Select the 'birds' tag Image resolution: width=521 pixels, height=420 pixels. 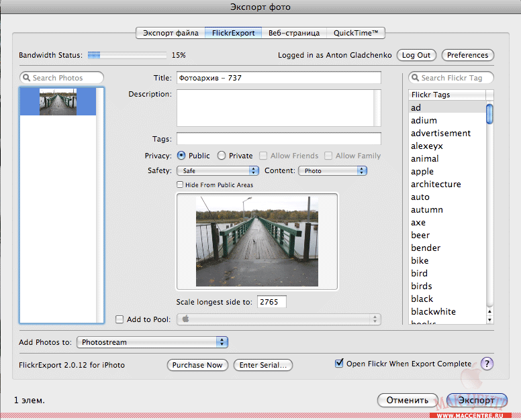coord(447,286)
